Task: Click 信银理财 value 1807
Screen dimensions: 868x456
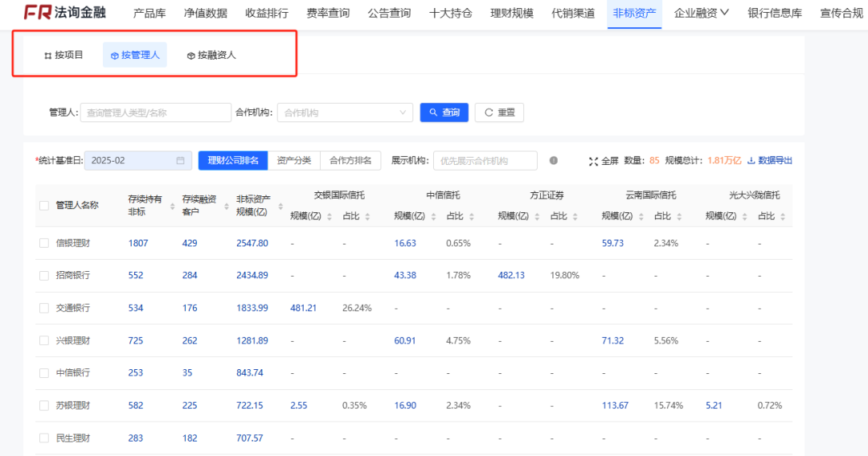Action: point(138,243)
